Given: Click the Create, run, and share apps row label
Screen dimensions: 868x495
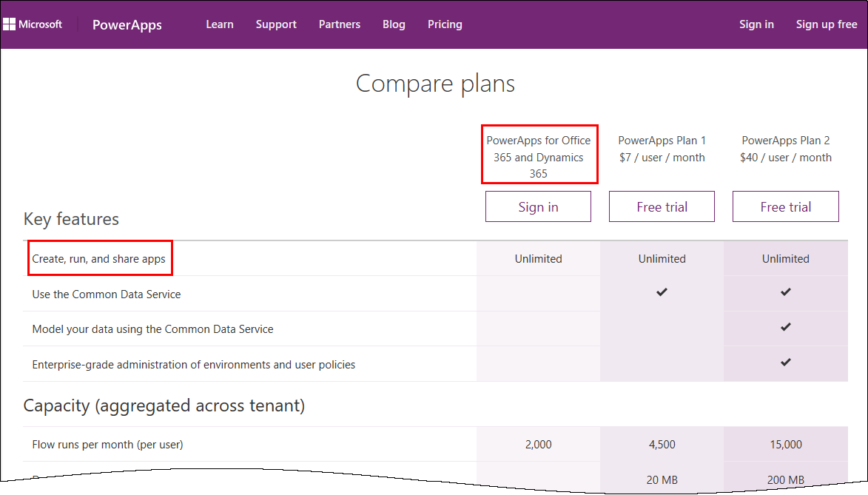Looking at the screenshot, I should click(98, 258).
